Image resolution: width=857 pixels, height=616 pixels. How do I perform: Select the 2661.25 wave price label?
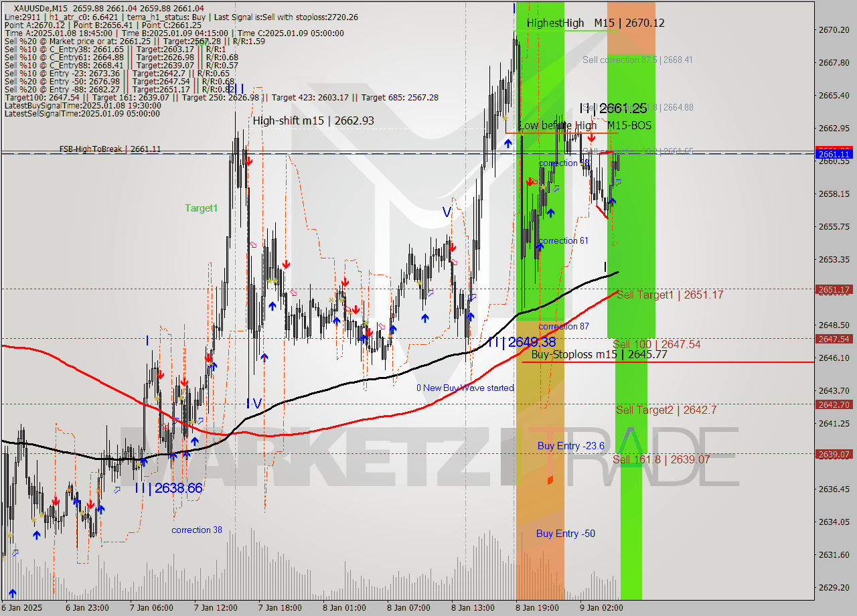tap(623, 108)
